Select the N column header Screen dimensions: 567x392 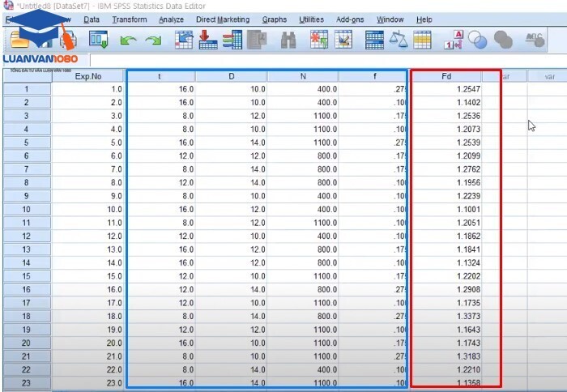[303, 76]
